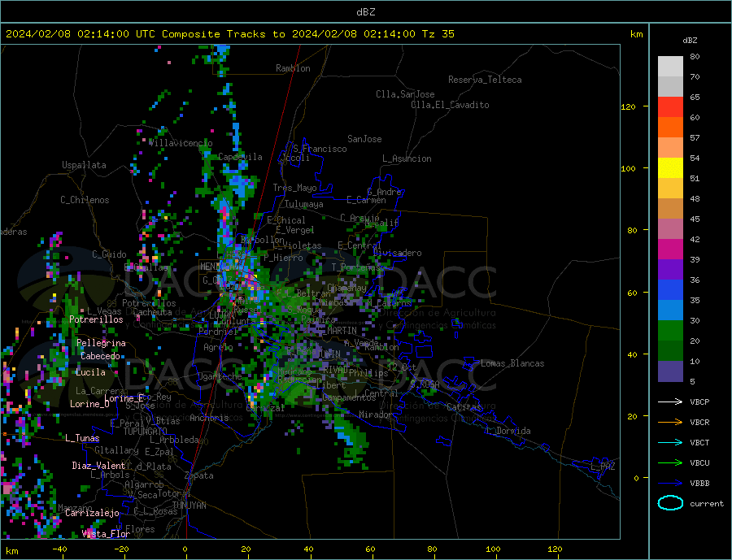Click the L_Dormida map label

[x=509, y=431]
